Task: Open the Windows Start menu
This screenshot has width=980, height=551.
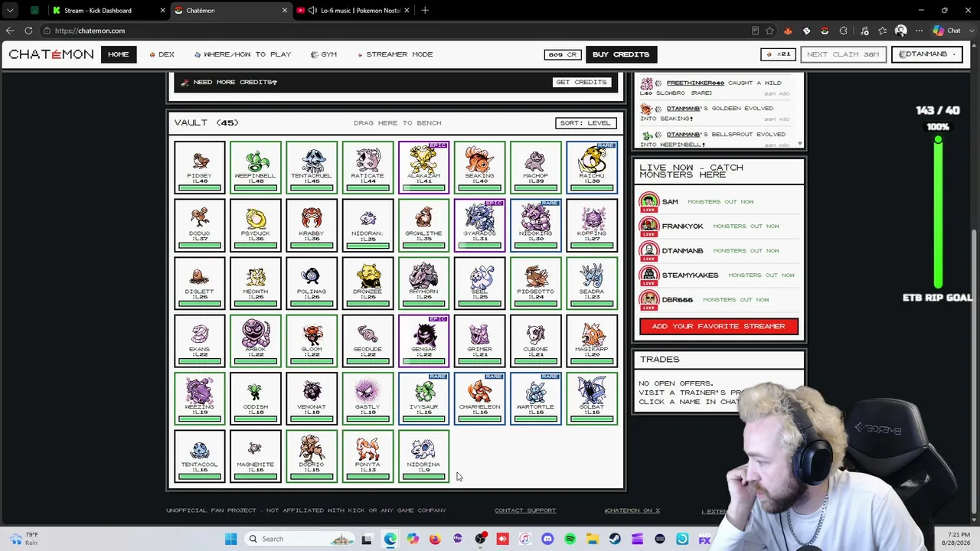Action: (230, 539)
